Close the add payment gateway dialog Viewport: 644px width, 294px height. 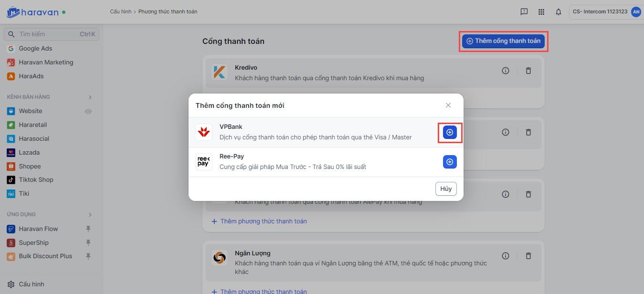tap(448, 105)
